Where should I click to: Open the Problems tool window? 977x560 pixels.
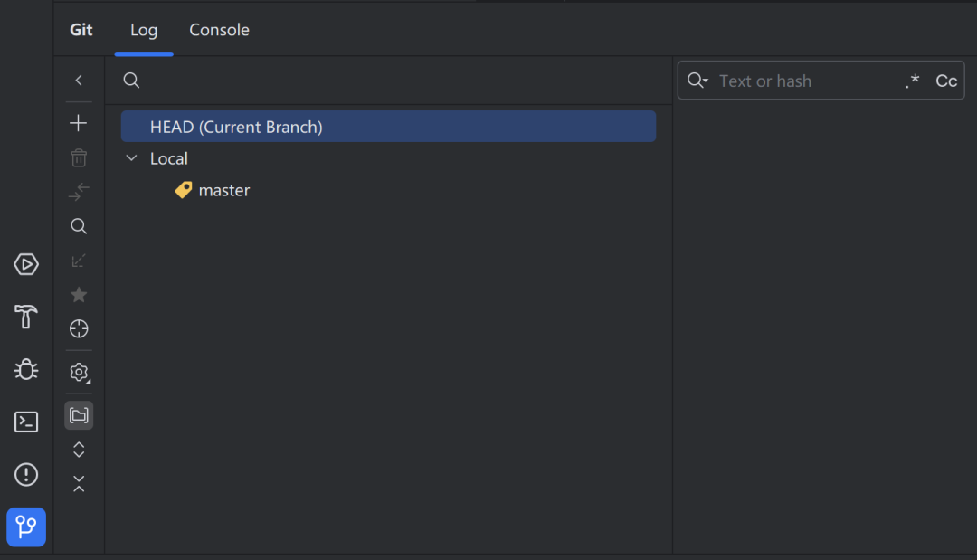point(26,474)
